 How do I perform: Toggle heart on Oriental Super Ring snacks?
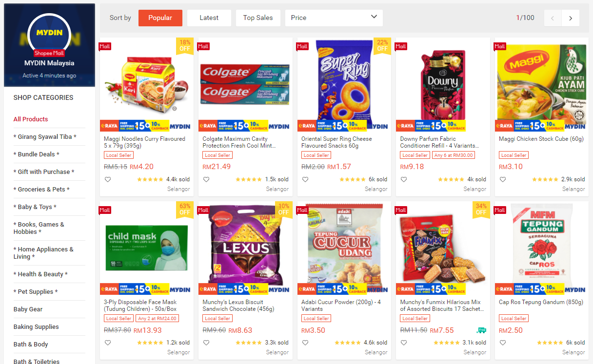[x=305, y=179]
